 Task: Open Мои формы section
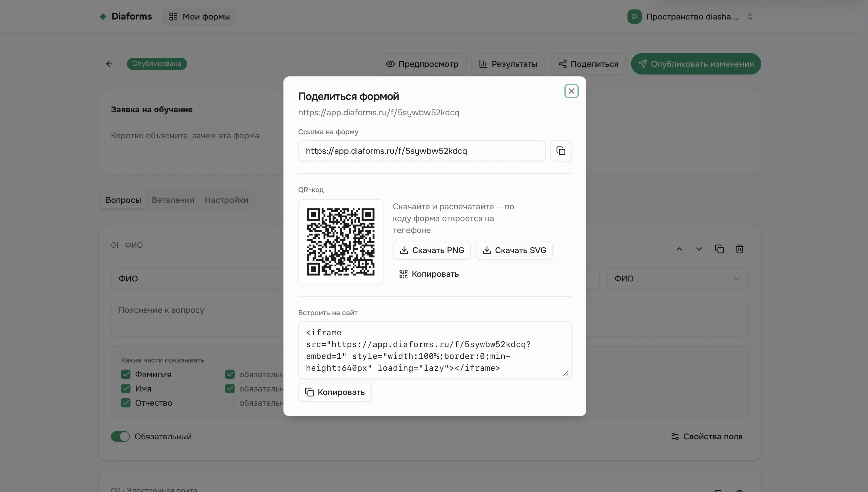click(x=199, y=17)
